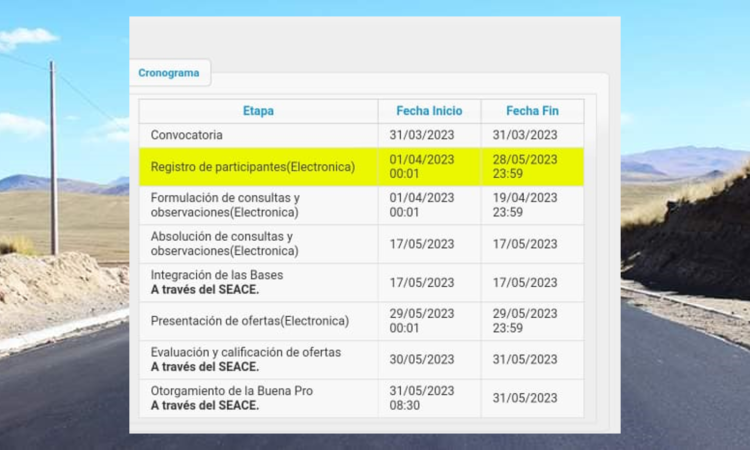Click Convocatoria's 31/03/2023 start date cell

tap(421, 135)
